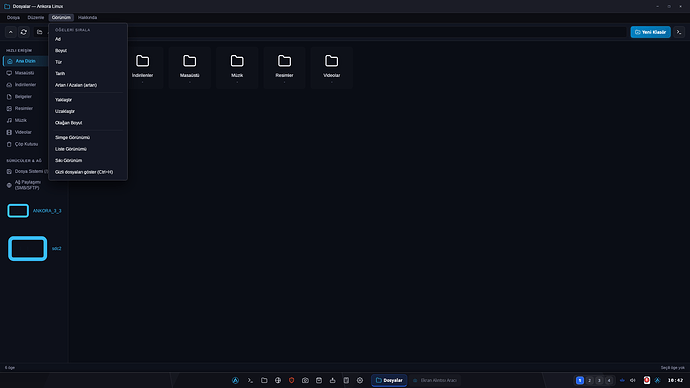Go to Videolar in the sidebar
The height and width of the screenshot is (388, 690).
pyautogui.click(x=26, y=132)
